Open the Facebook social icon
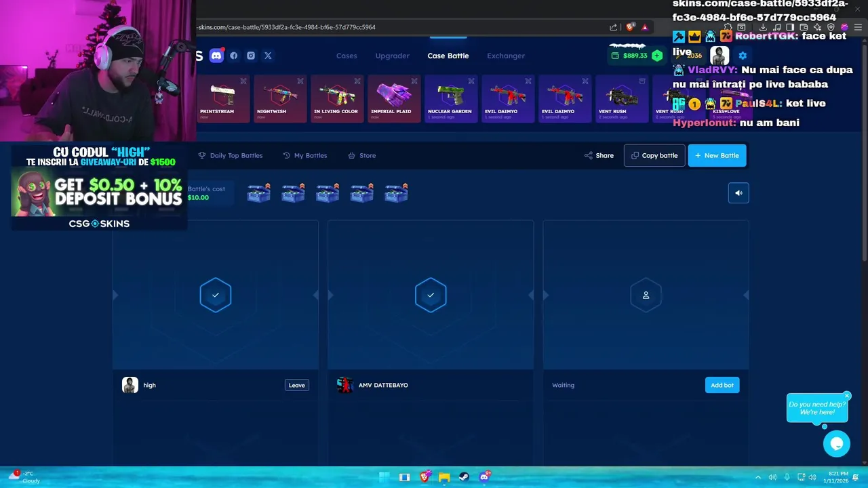The height and width of the screenshot is (488, 868). tap(234, 56)
